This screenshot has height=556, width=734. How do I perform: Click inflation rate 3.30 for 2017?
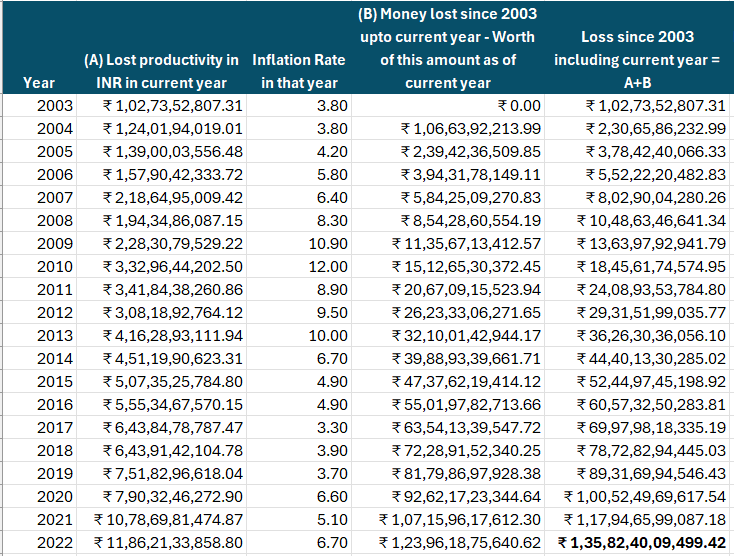point(299,427)
